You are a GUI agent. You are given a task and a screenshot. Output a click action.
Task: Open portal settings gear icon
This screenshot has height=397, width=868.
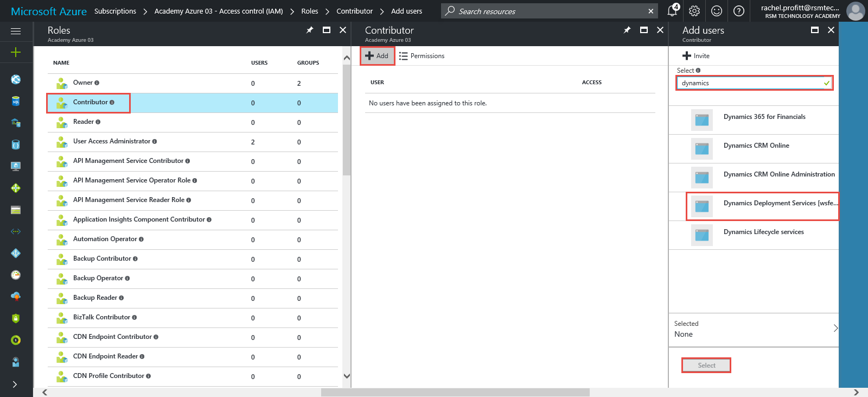694,11
